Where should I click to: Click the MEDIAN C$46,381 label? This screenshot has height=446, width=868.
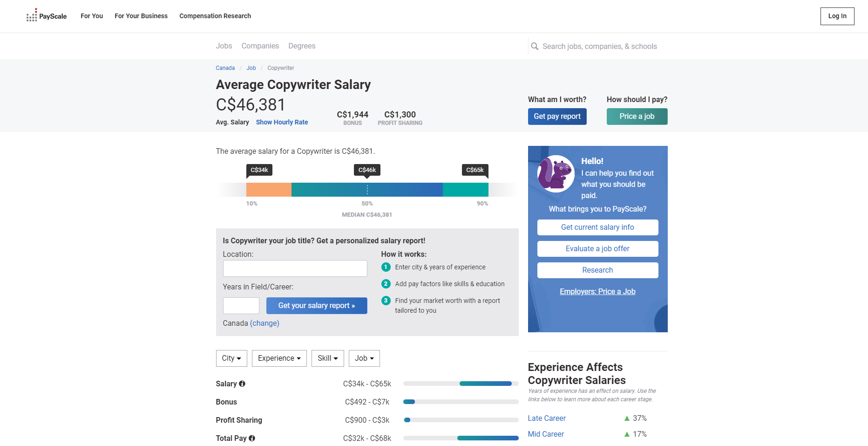point(367,215)
